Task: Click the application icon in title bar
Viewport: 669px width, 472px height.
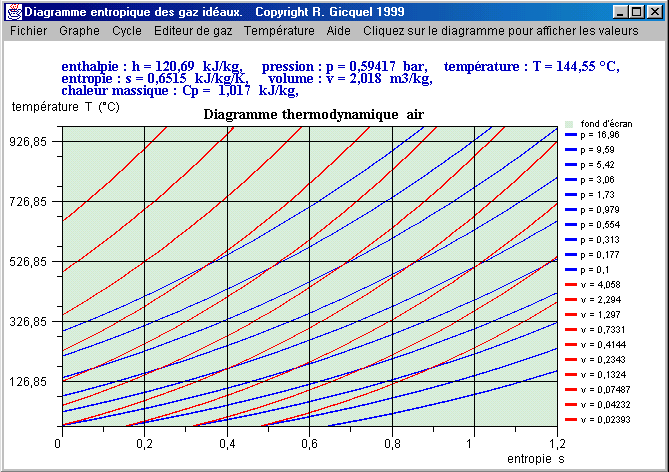Action: 14,12
